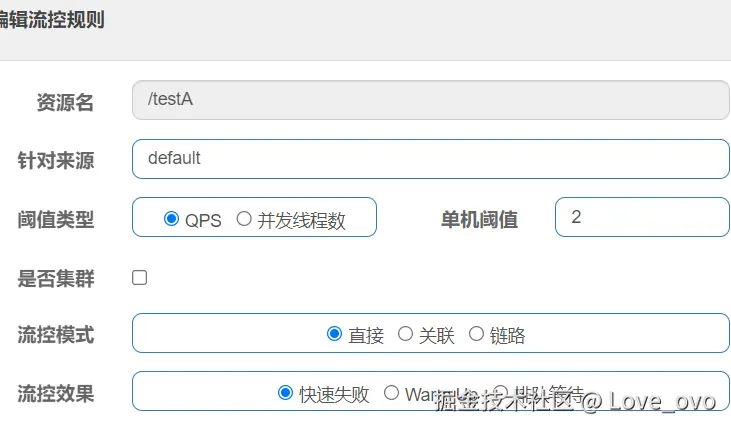Click the 针对来源 input containing default
731x429 pixels.
[430, 158]
